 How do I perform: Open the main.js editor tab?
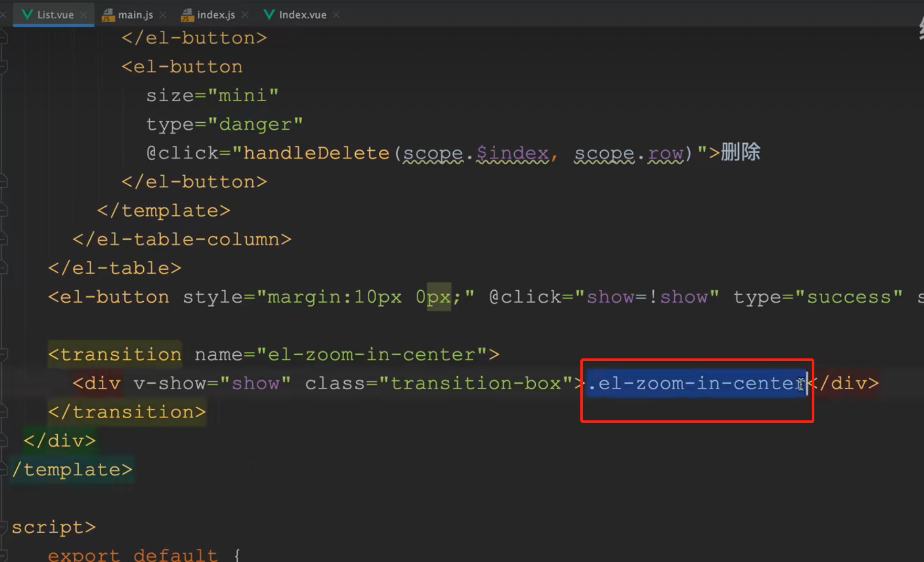(x=135, y=15)
